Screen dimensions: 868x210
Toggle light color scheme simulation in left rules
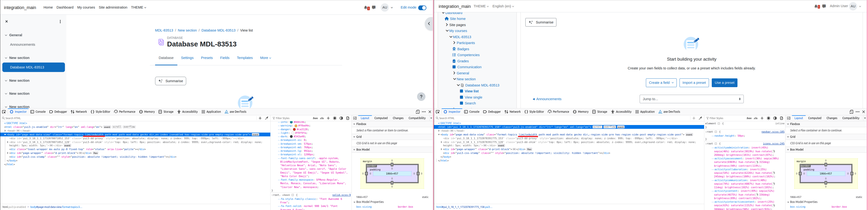click(x=335, y=118)
